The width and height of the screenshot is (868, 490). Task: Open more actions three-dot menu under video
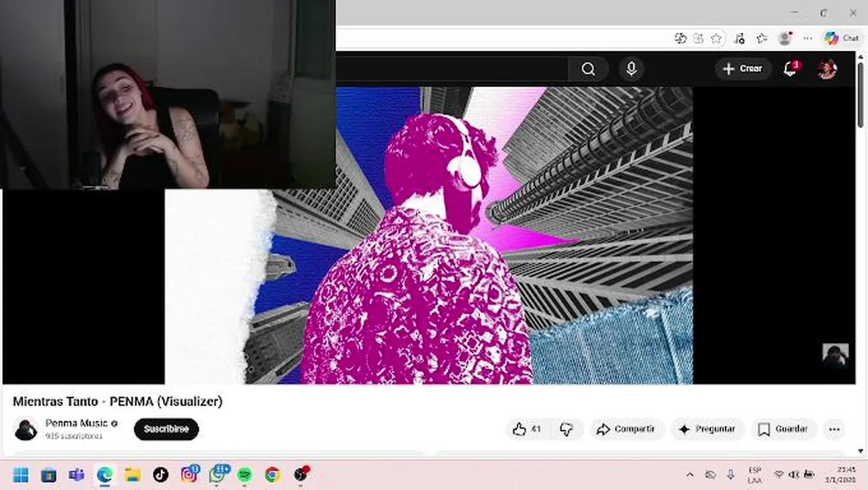point(834,429)
